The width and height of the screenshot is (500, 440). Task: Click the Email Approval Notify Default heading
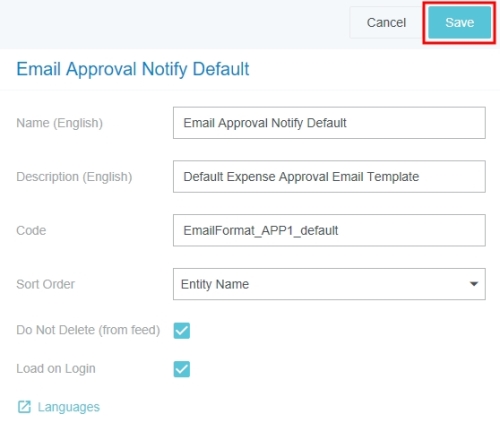pyautogui.click(x=133, y=69)
